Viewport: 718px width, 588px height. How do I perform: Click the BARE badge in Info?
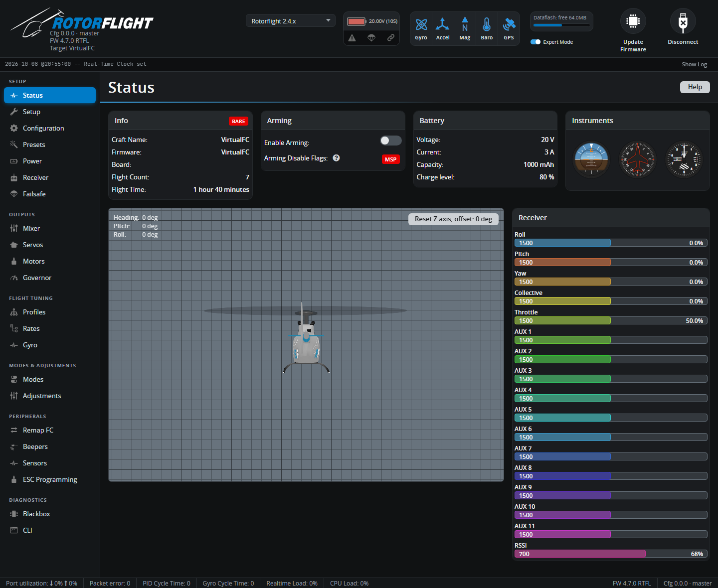[238, 121]
